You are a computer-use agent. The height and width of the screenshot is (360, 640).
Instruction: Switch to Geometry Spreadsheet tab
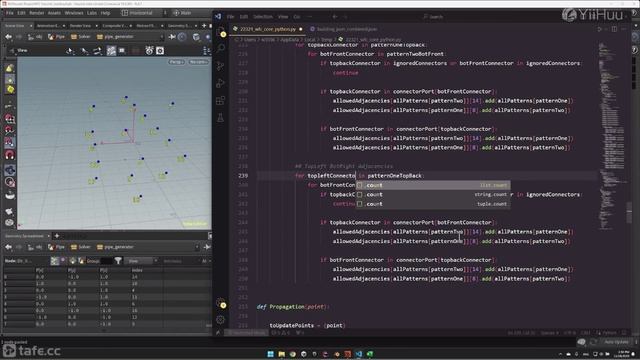point(24,236)
